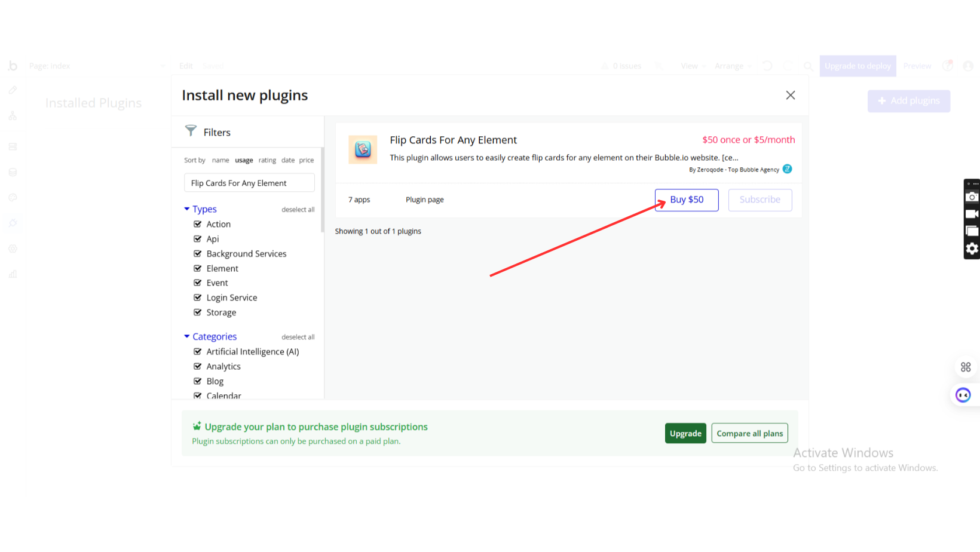Viewport: 980px width, 552px height.
Task: Sort plugins by rating
Action: [267, 160]
